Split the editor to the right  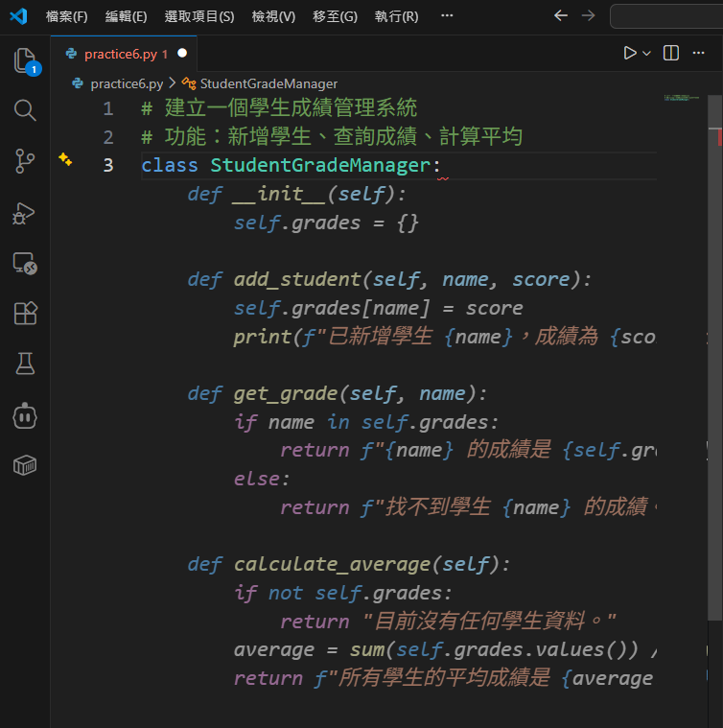[x=671, y=54]
